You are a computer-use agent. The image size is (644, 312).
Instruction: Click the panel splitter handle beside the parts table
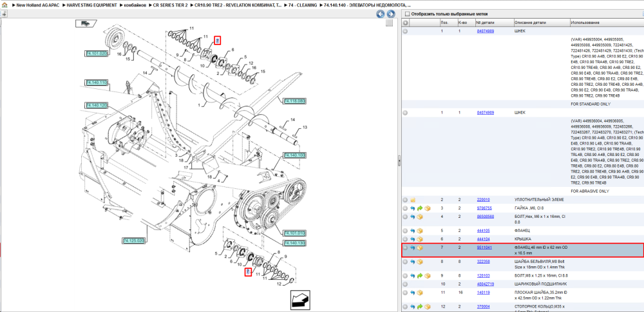(x=399, y=161)
